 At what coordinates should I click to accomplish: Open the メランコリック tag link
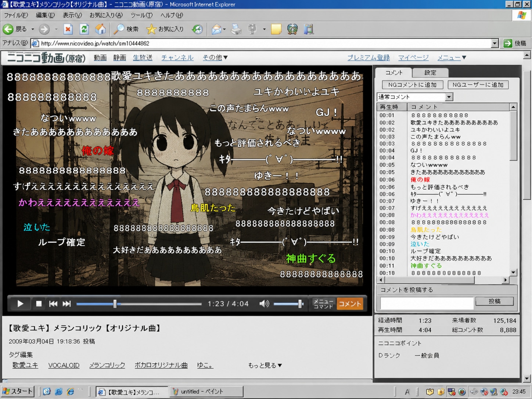click(107, 365)
